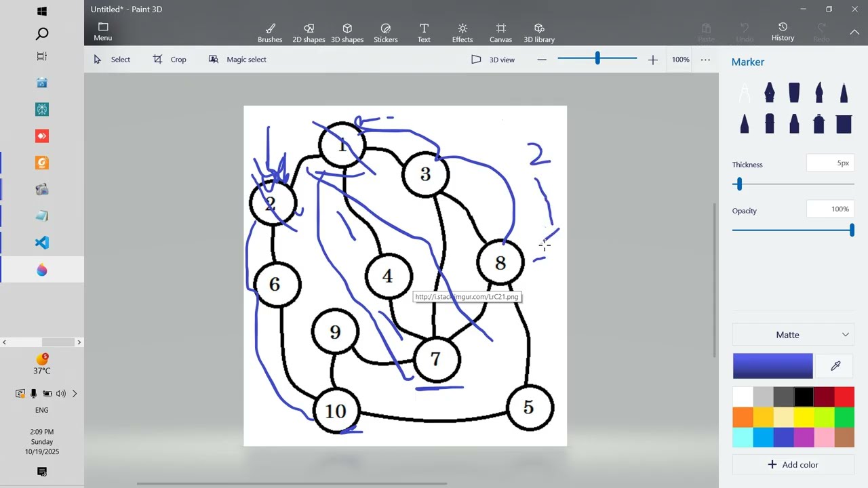Screen dimensions: 868x488
Task: Pick the yellow color swatch
Action: click(804, 418)
